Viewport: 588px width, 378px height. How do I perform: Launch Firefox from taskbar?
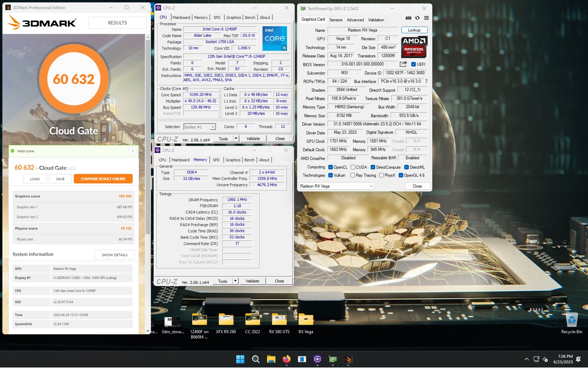click(x=287, y=359)
